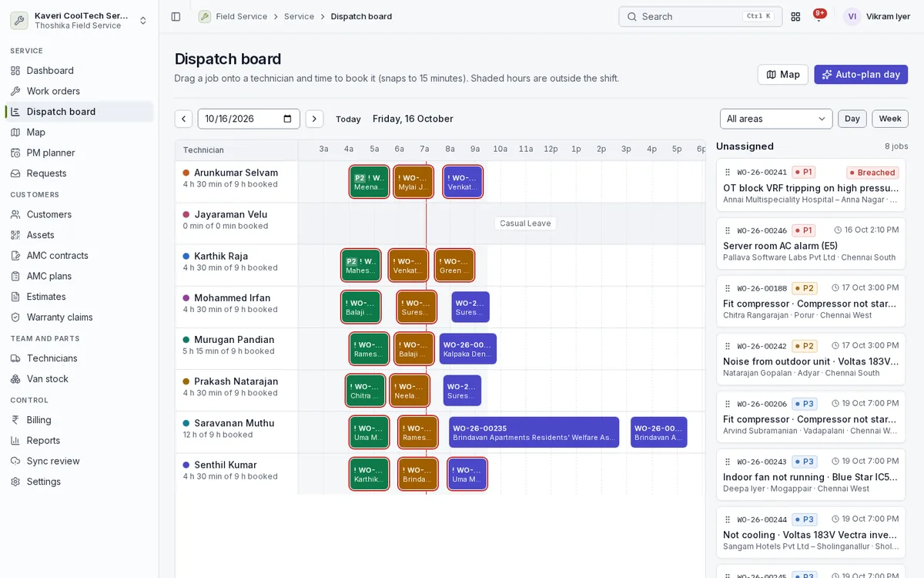Image resolution: width=924 pixels, height=578 pixels.
Task: Click the Assets cube icon
Action: pos(15,235)
